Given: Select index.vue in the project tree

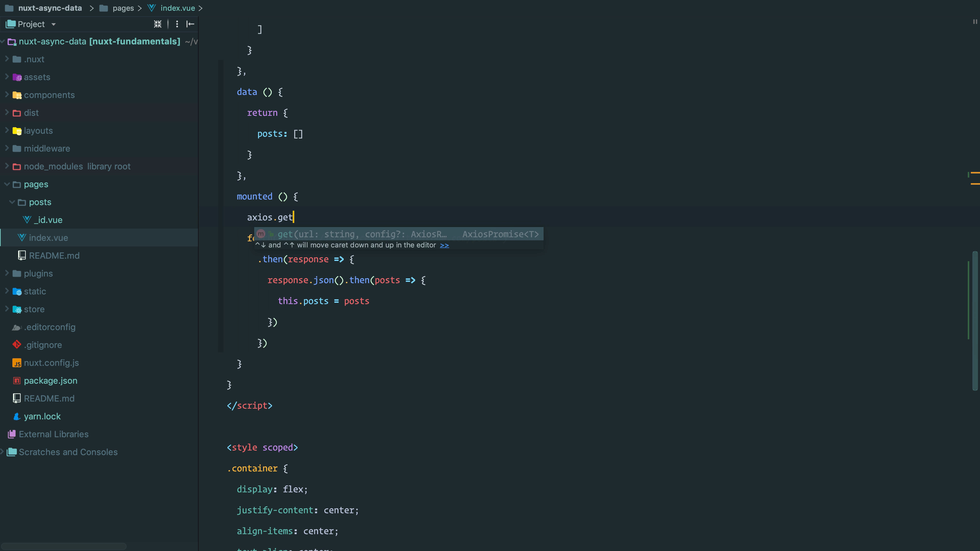Looking at the screenshot, I should (x=48, y=238).
